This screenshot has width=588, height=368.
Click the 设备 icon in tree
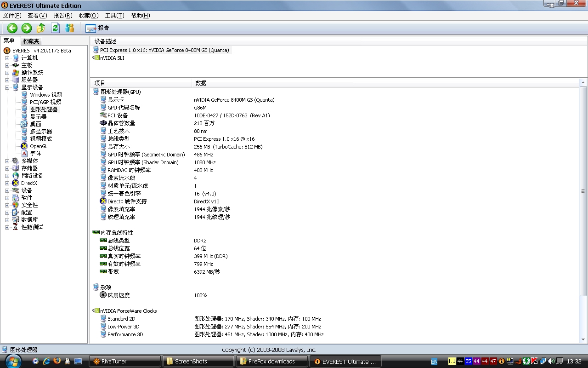click(x=16, y=190)
